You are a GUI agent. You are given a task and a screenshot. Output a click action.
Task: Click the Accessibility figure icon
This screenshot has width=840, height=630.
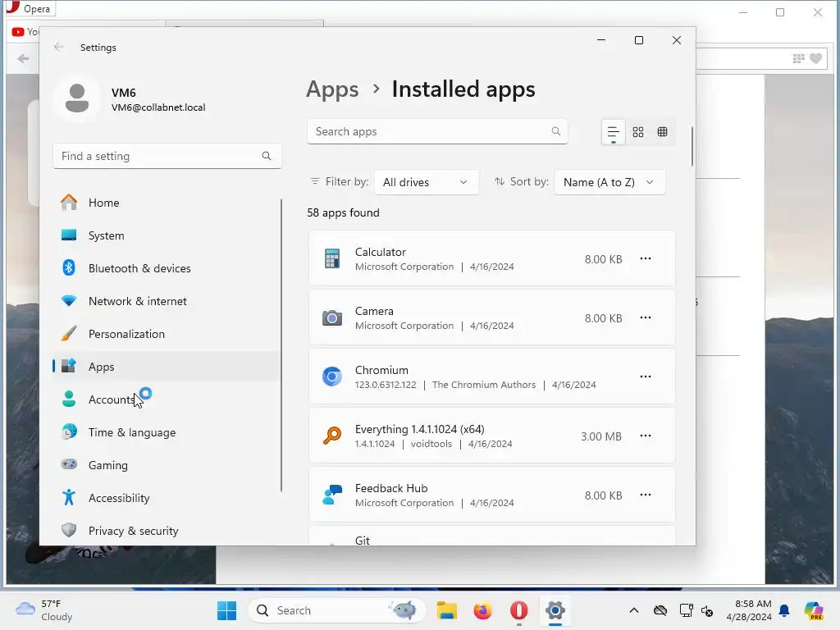(69, 497)
